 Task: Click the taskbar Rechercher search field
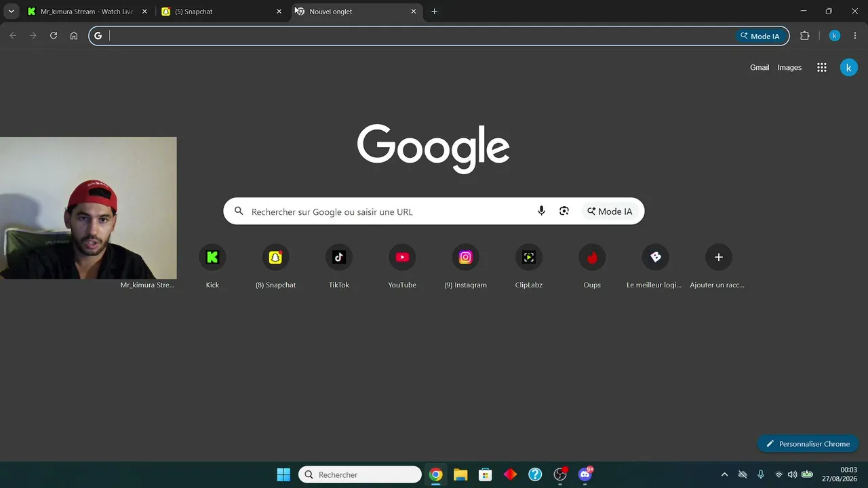360,474
